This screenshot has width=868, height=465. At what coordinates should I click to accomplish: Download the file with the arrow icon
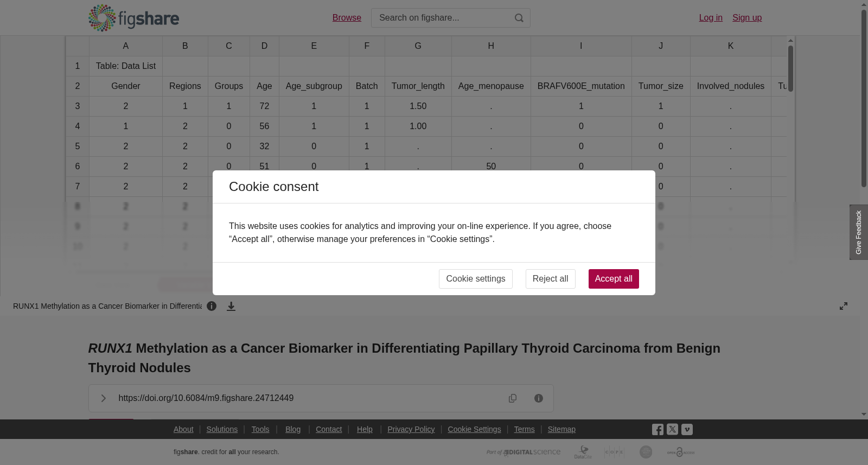click(231, 306)
